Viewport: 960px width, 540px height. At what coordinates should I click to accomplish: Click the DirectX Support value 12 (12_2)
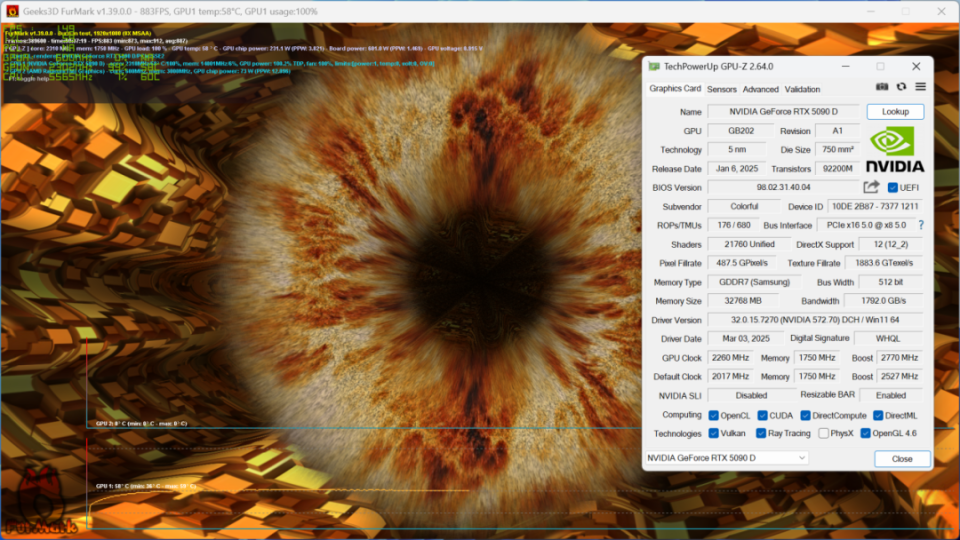point(891,244)
